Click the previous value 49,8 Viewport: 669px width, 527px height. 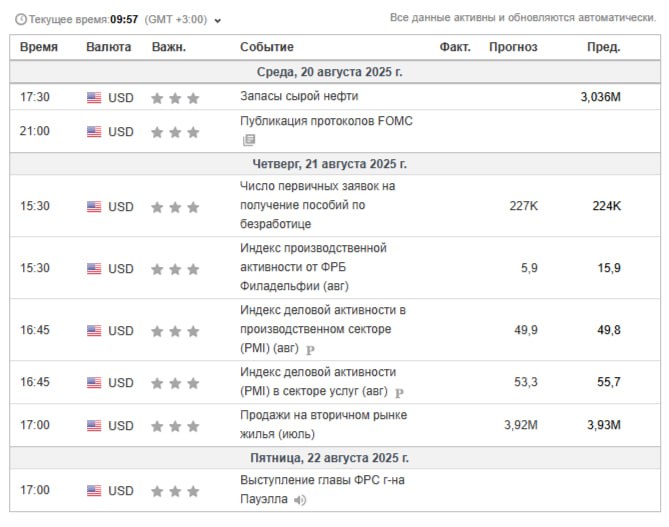[609, 330]
